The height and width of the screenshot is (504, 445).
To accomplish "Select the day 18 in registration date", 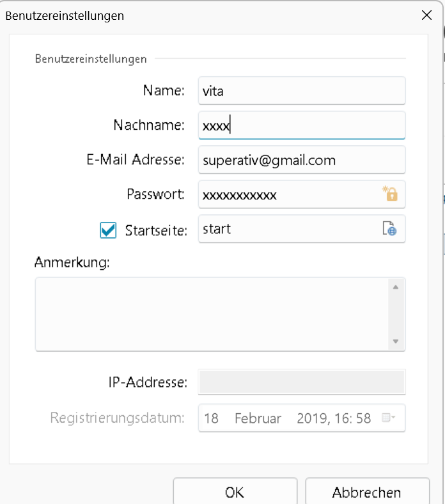I will pyautogui.click(x=211, y=418).
